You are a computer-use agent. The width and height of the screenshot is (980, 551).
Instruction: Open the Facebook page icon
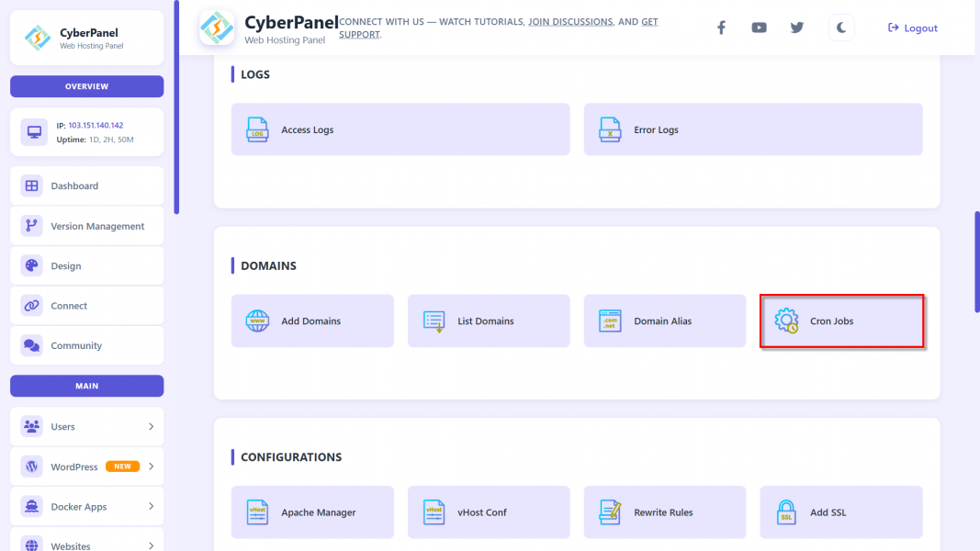(x=721, y=28)
